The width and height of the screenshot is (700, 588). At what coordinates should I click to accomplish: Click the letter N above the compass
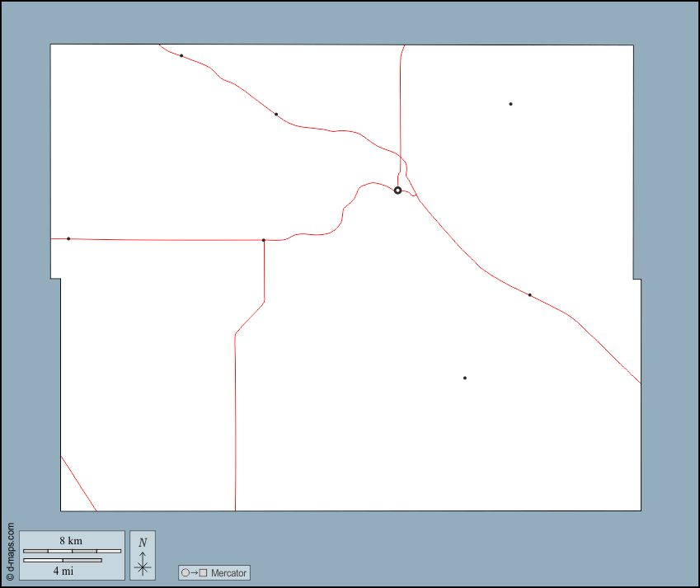pos(143,543)
